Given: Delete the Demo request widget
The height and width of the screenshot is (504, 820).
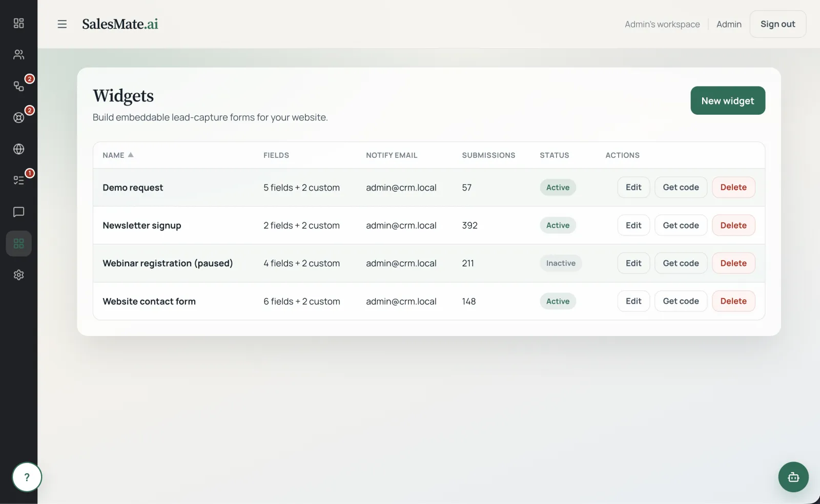Looking at the screenshot, I should 733,187.
